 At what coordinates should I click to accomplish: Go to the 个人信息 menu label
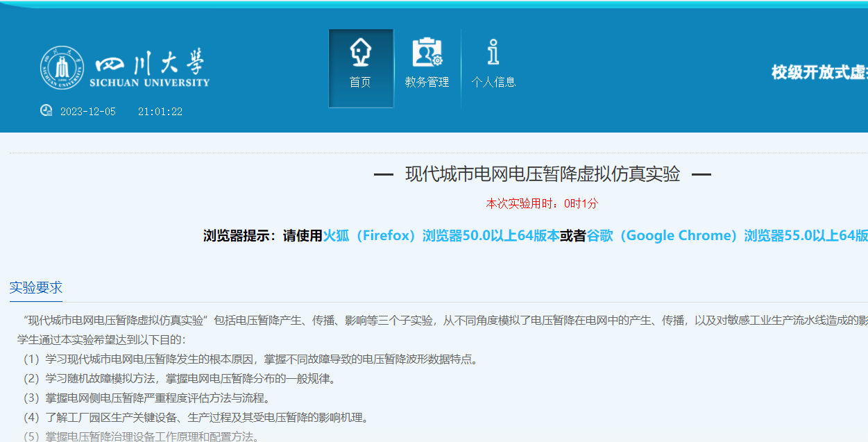click(x=493, y=82)
